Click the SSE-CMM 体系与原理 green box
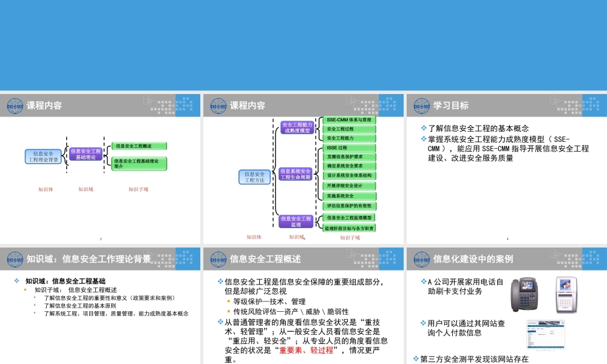 click(348, 121)
